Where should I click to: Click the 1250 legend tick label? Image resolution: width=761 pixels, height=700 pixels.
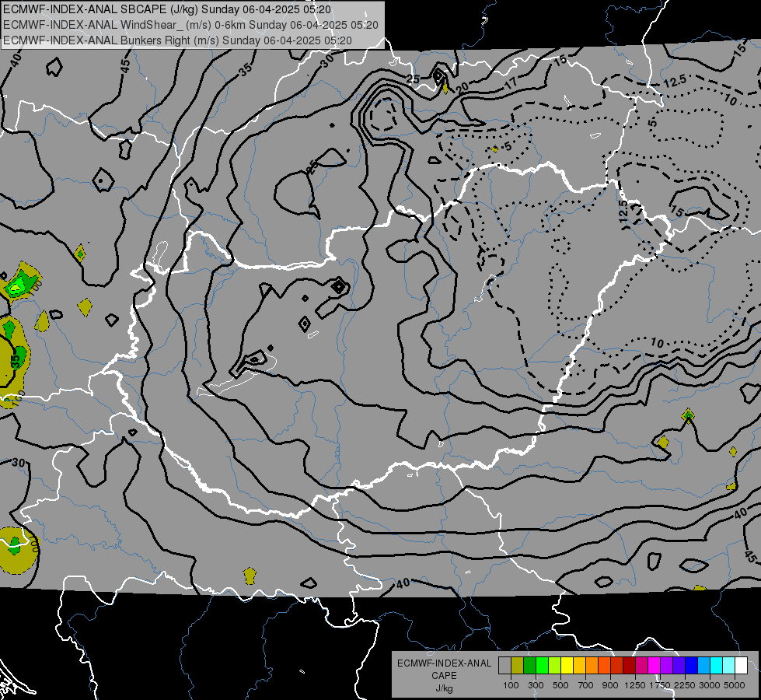(x=635, y=685)
